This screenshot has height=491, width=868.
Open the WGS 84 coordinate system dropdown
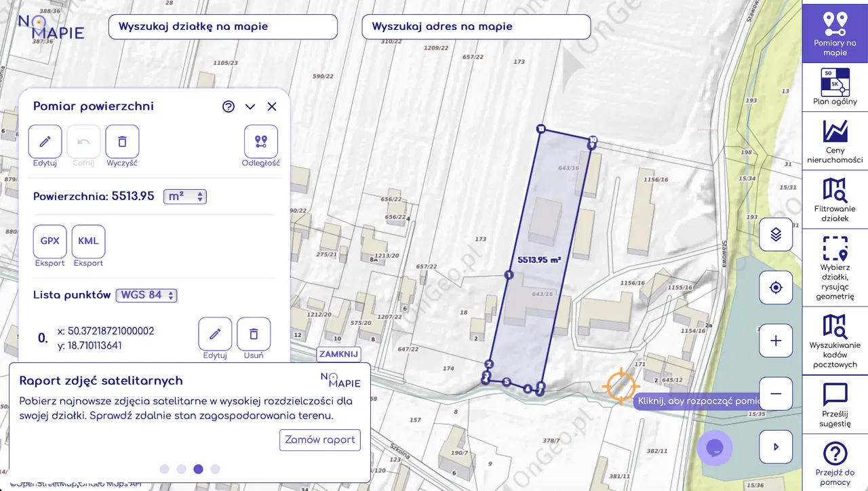[146, 295]
